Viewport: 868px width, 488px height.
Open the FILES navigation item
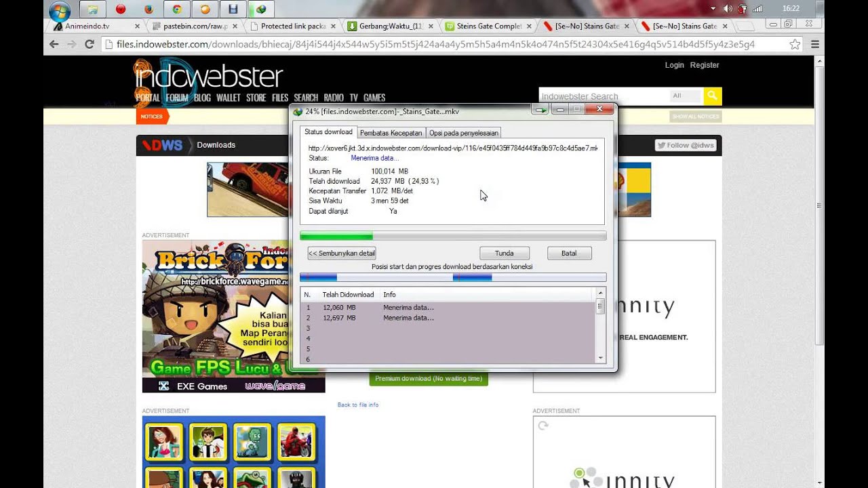coord(280,98)
